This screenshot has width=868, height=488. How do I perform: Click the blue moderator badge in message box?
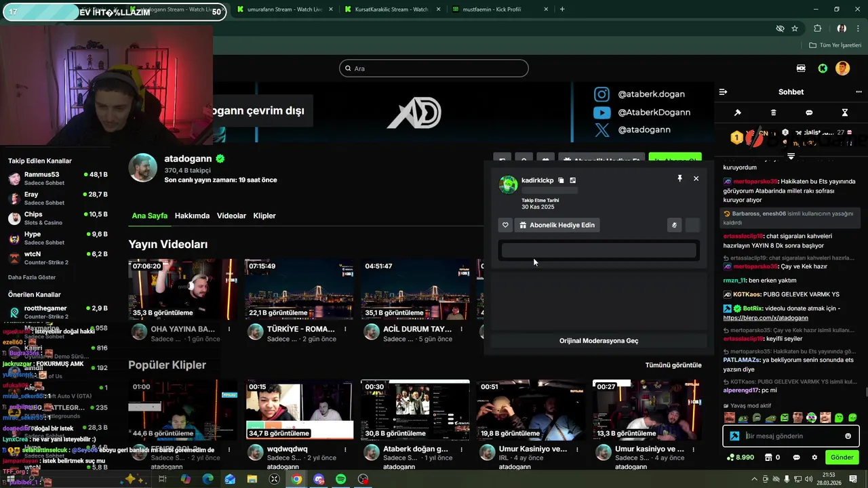(734, 436)
